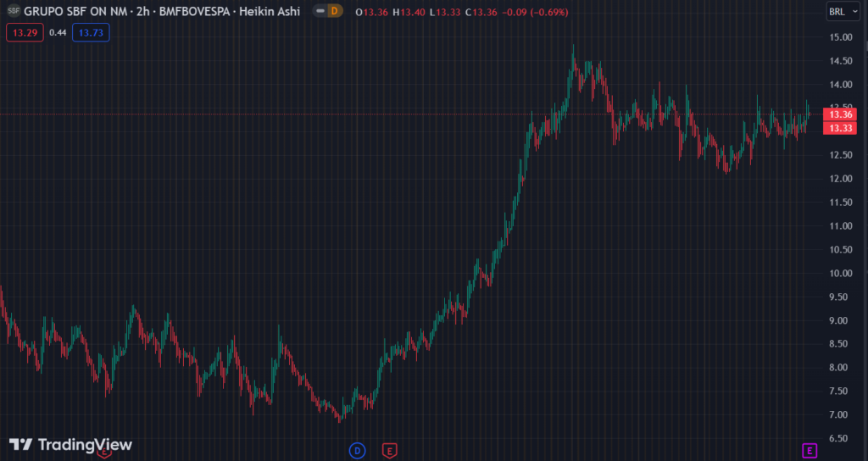Click the low value L13.33
Screen dimensions: 868x461
444,12
